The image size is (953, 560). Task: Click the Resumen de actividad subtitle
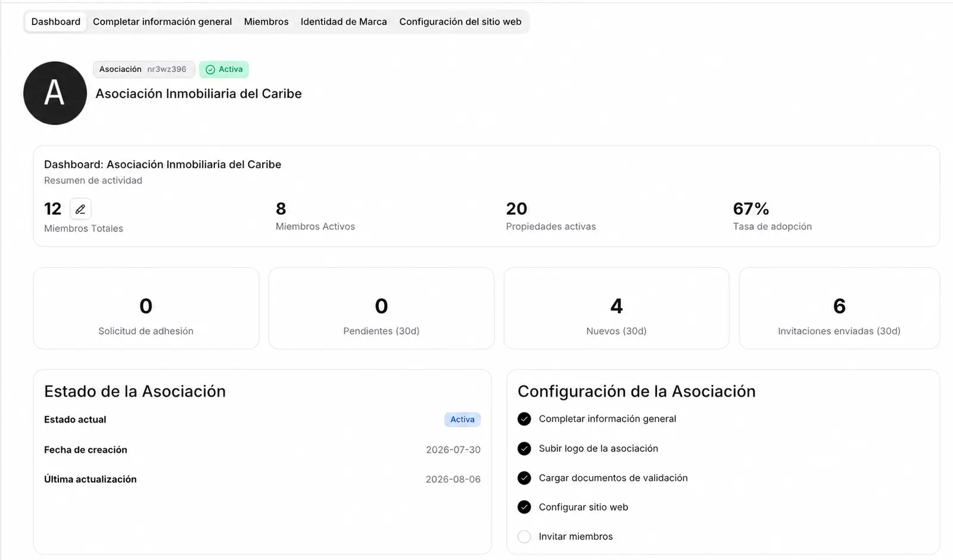[x=93, y=180]
